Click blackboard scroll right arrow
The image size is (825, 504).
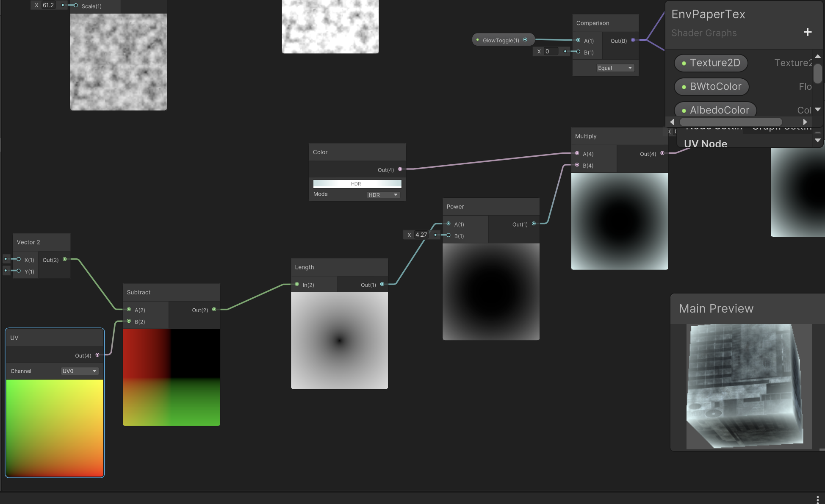(805, 122)
